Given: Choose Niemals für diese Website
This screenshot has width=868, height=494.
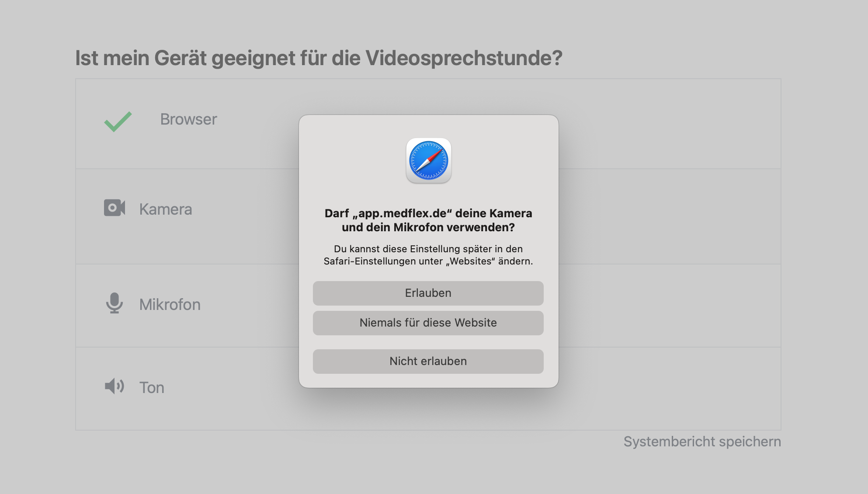Looking at the screenshot, I should [428, 323].
